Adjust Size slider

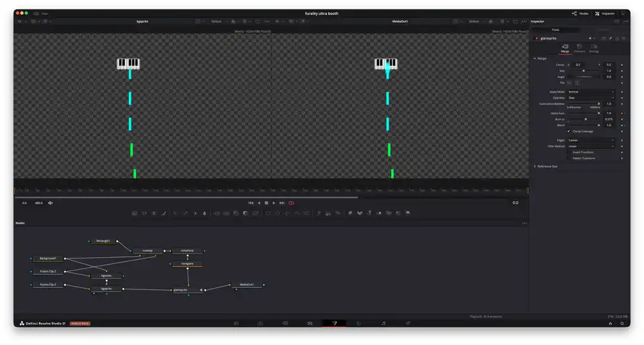[584, 71]
